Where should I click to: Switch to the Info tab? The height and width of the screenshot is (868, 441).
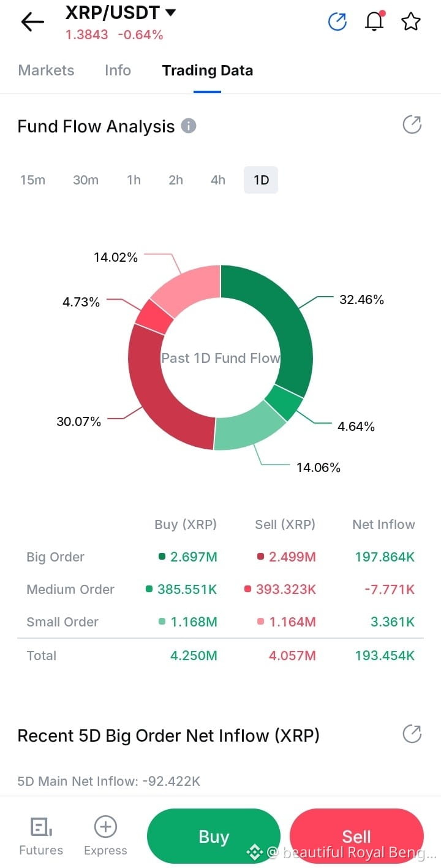click(x=118, y=70)
